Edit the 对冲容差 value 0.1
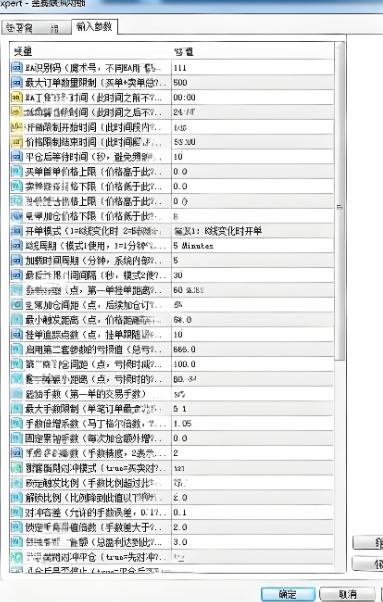Viewport: 383px width, 602px height. click(x=180, y=512)
